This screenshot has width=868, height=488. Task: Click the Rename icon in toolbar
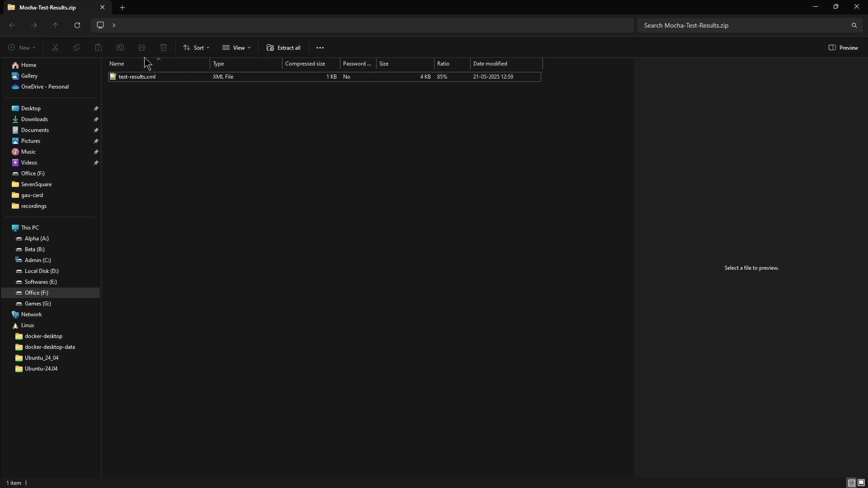[120, 47]
